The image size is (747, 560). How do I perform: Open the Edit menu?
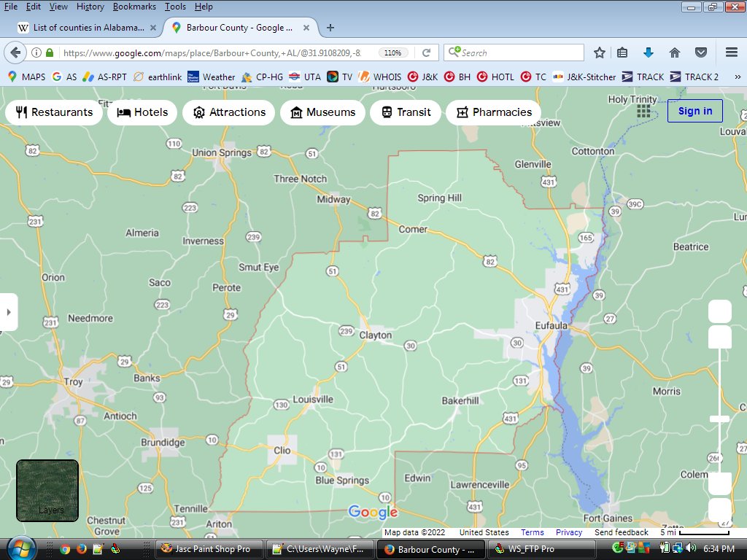coord(33,7)
